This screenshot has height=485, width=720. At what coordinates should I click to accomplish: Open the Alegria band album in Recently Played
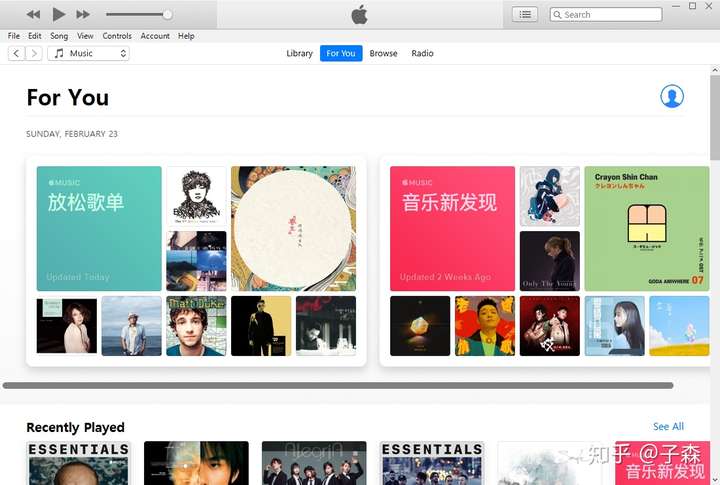click(x=314, y=463)
